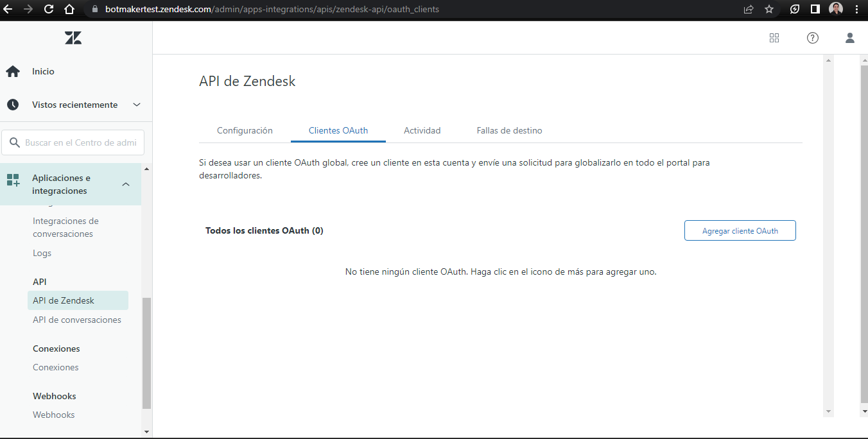
Task: Click the sidebar scroll up arrow
Action: 146,169
